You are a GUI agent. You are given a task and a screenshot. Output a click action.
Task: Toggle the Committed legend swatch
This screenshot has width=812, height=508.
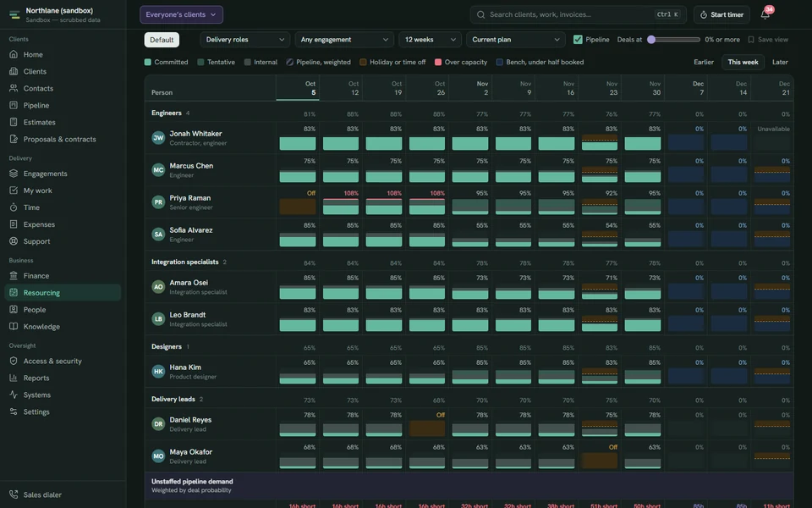147,62
